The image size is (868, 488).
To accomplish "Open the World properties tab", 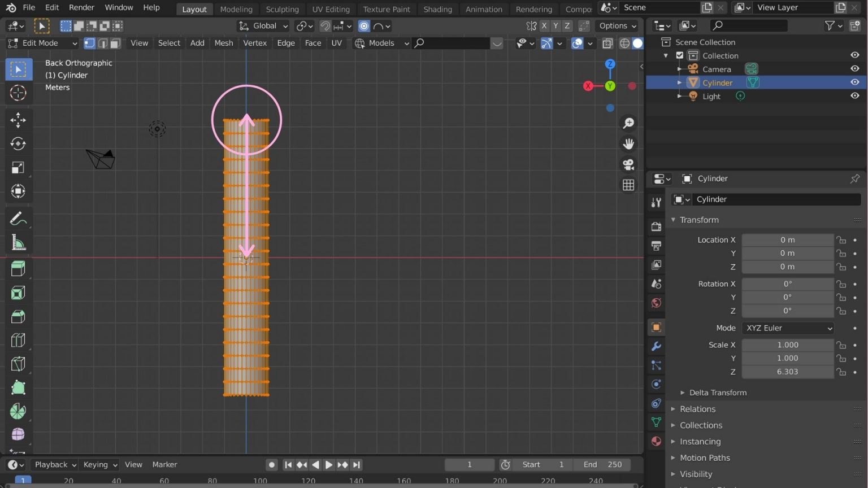I will pos(656,303).
